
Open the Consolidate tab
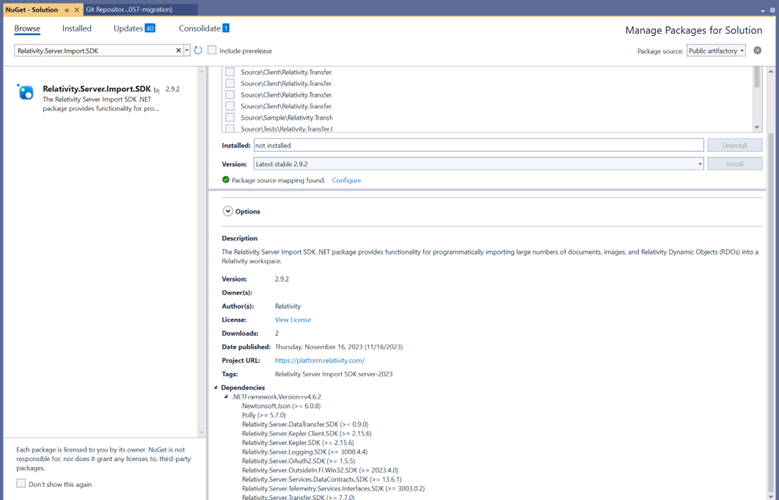200,28
